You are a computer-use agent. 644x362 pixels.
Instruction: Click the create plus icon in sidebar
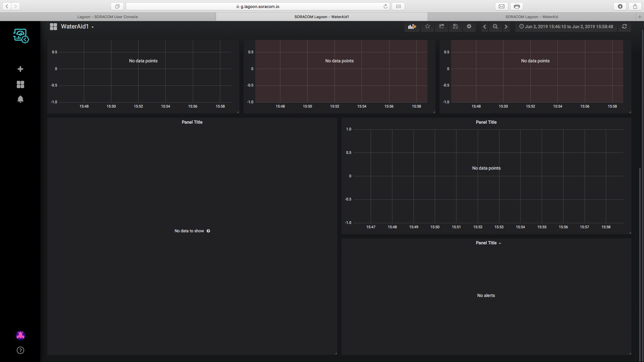pyautogui.click(x=20, y=69)
